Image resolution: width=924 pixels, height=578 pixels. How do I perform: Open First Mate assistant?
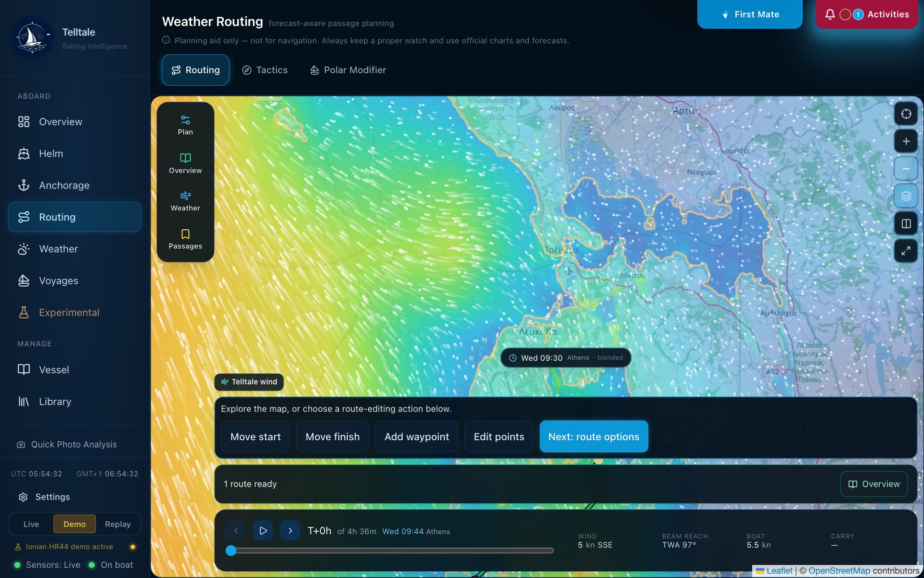(x=750, y=14)
